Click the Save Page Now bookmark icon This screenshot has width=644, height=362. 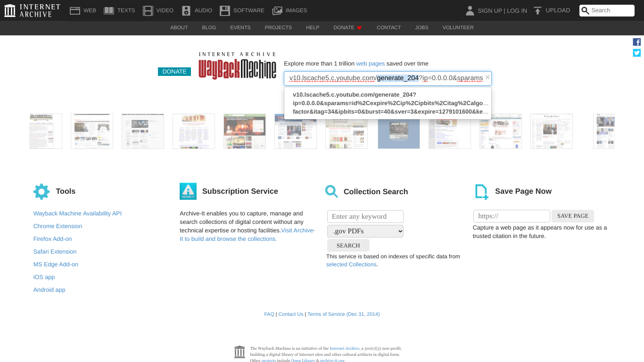[480, 191]
